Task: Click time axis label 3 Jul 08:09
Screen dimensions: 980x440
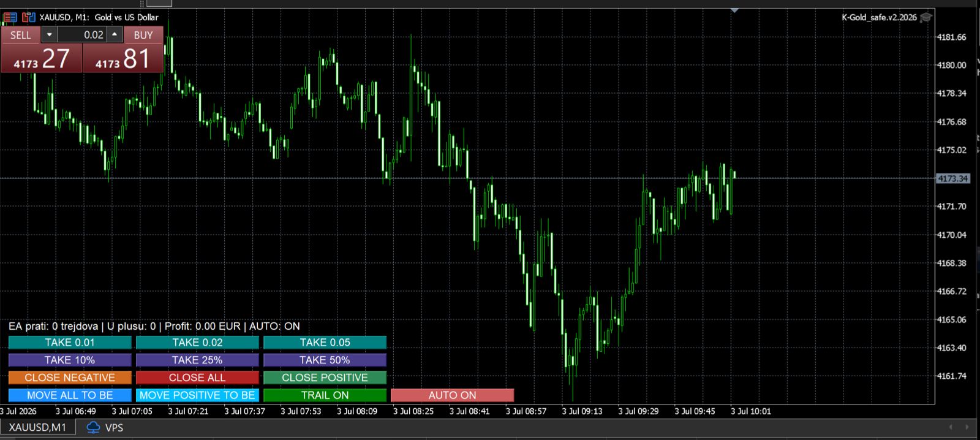Action: 357,411
